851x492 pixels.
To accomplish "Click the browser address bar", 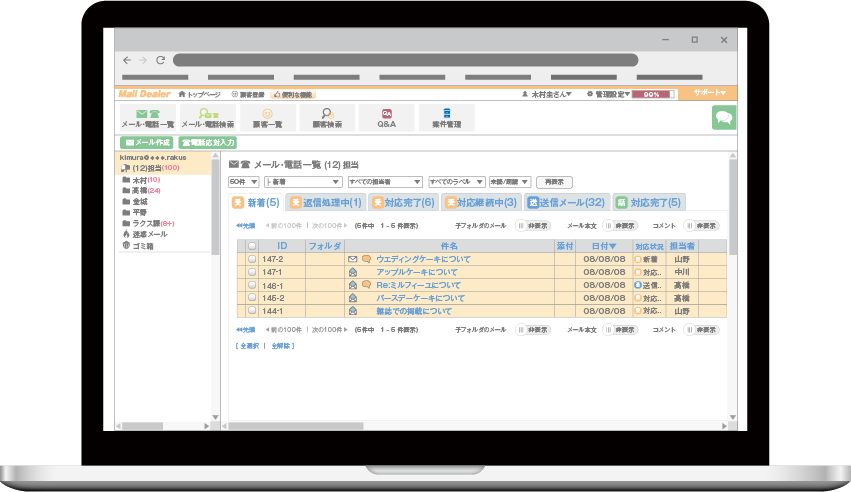I will pos(405,60).
